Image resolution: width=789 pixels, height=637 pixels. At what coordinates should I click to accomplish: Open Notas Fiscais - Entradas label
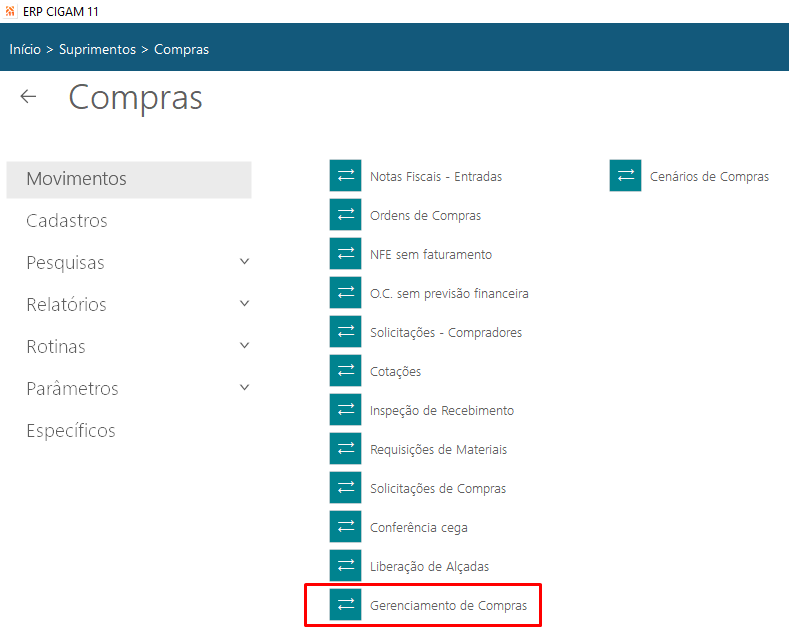[436, 177]
